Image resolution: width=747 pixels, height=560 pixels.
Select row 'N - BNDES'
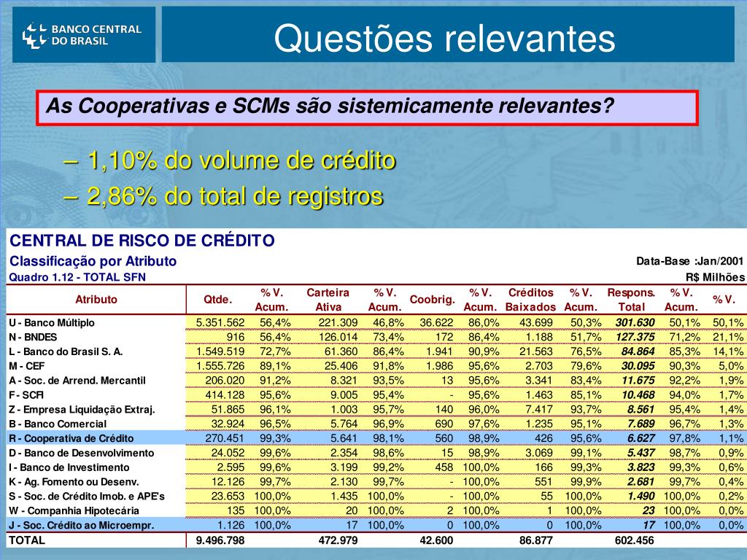coord(376,337)
